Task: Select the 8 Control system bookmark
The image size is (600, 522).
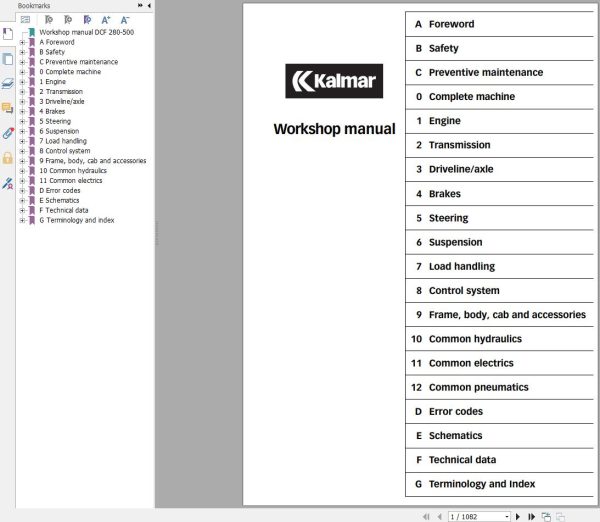Action: 65,151
